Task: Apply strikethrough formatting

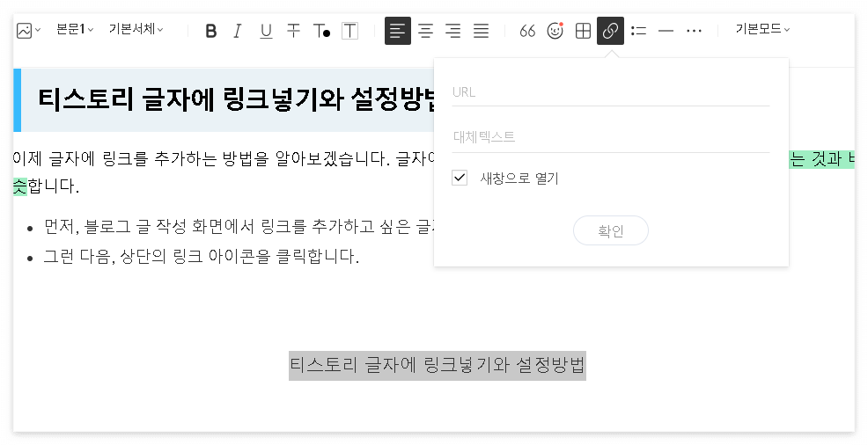Action: pyautogui.click(x=293, y=31)
